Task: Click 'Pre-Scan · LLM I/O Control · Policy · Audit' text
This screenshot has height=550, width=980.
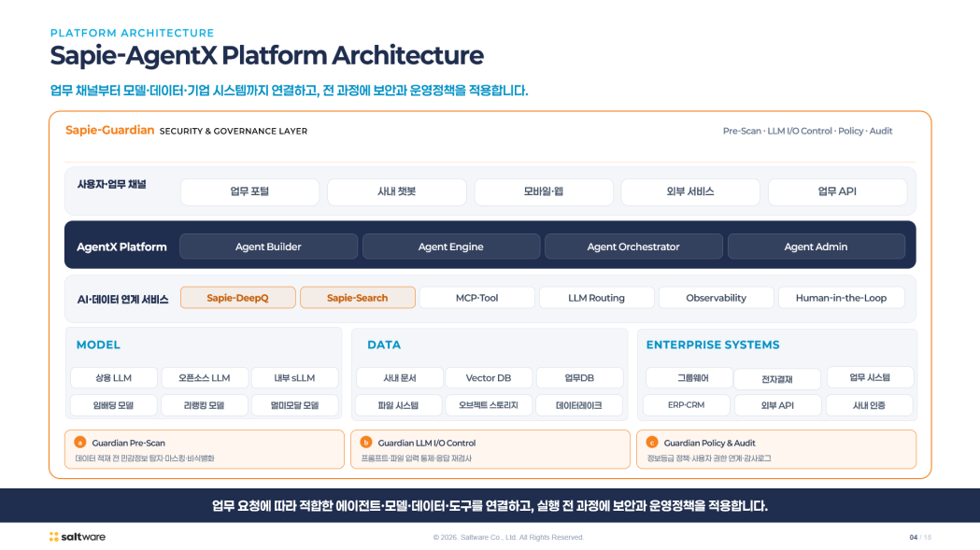Action: pos(807,132)
